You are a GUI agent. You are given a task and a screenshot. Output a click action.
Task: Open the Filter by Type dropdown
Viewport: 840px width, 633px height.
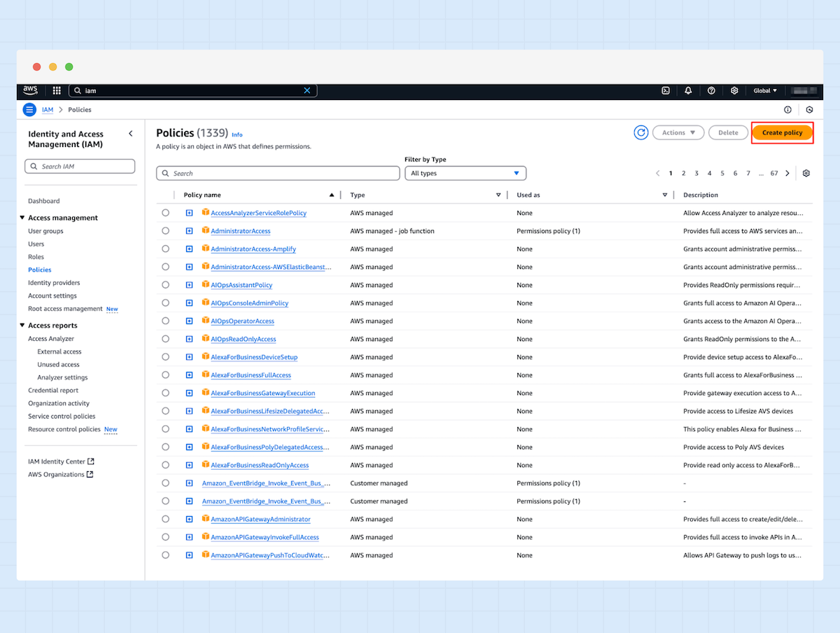pos(465,173)
